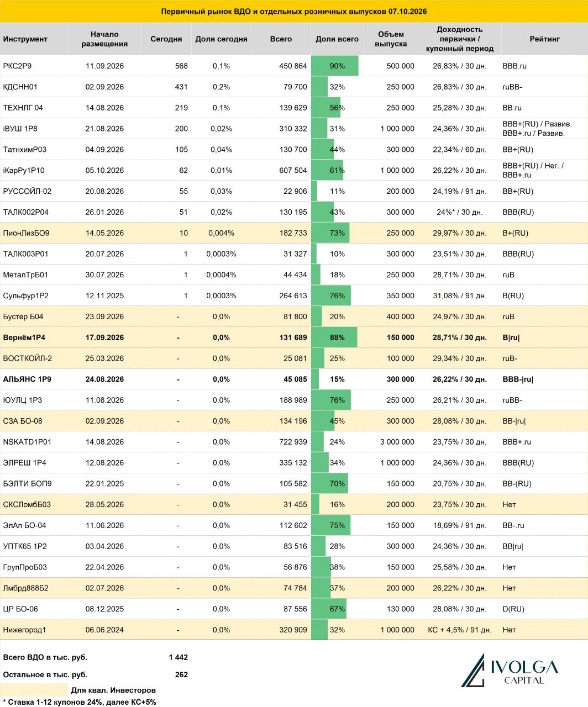
Task: Click the title banner with date 07.10.2026
Action: point(294,11)
